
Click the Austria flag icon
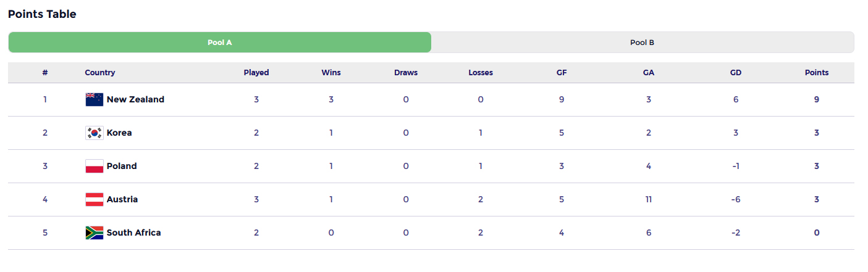(x=94, y=199)
